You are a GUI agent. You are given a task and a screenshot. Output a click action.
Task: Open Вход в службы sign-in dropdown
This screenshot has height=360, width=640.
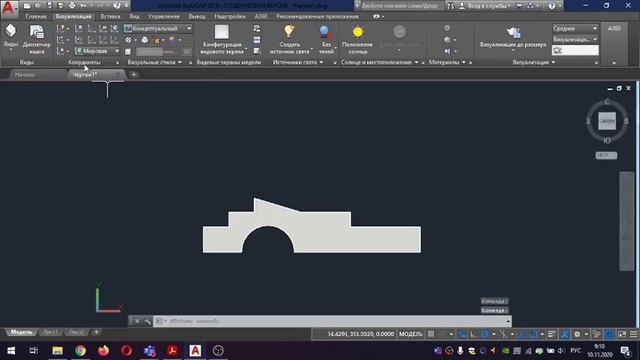pos(489,6)
